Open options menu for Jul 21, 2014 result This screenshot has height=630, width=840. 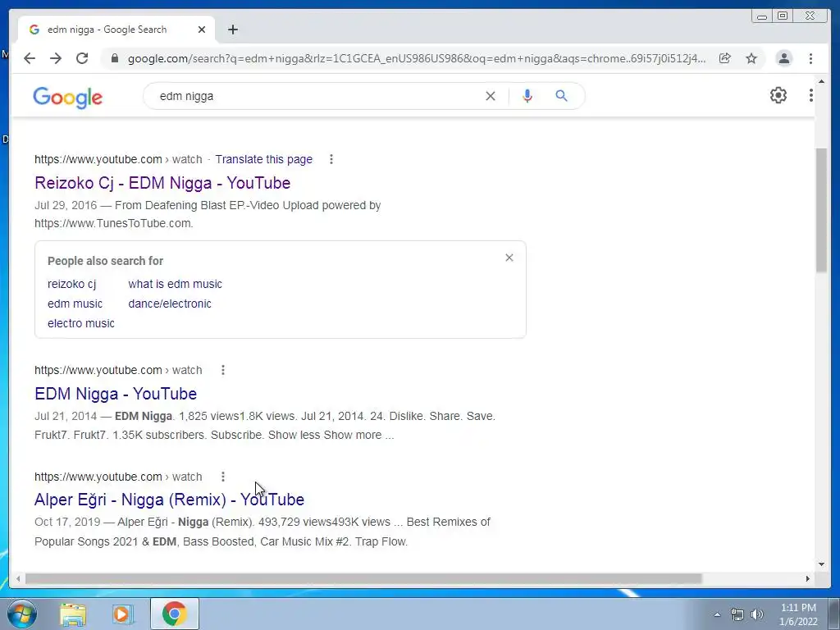coord(223,370)
